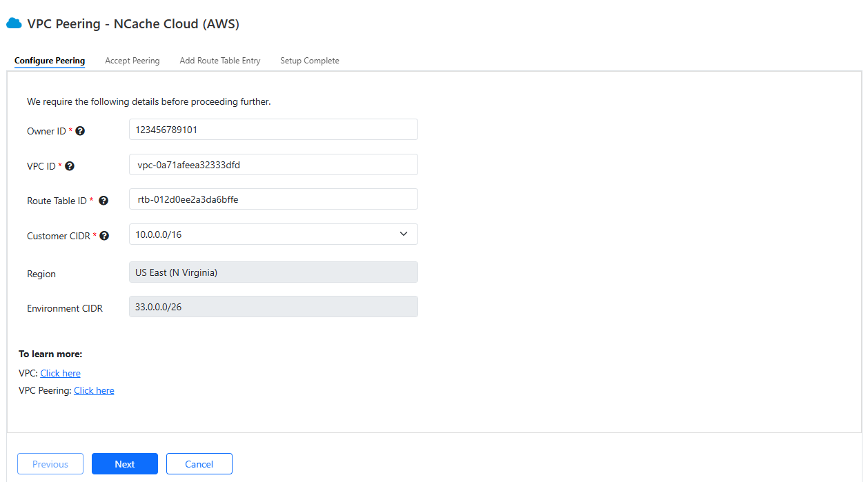This screenshot has width=868, height=482.
Task: Click the 'Region' label
Action: [x=41, y=274]
